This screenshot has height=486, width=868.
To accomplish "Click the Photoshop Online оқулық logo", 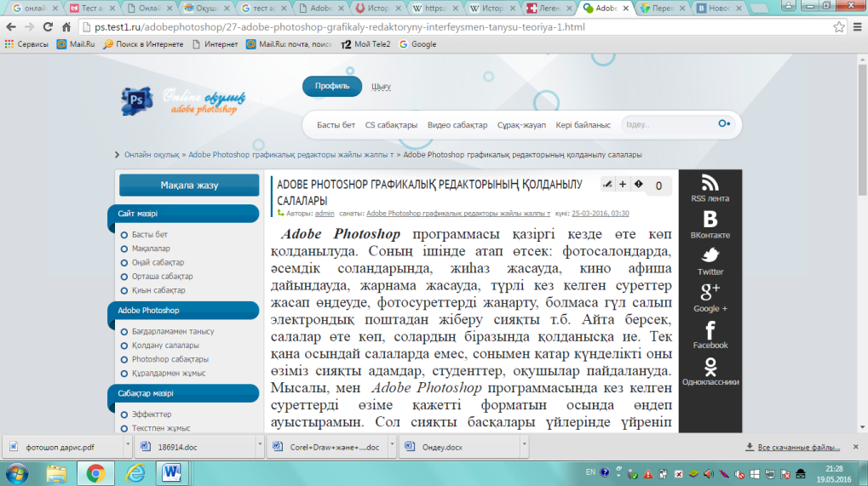I will 182,100.
